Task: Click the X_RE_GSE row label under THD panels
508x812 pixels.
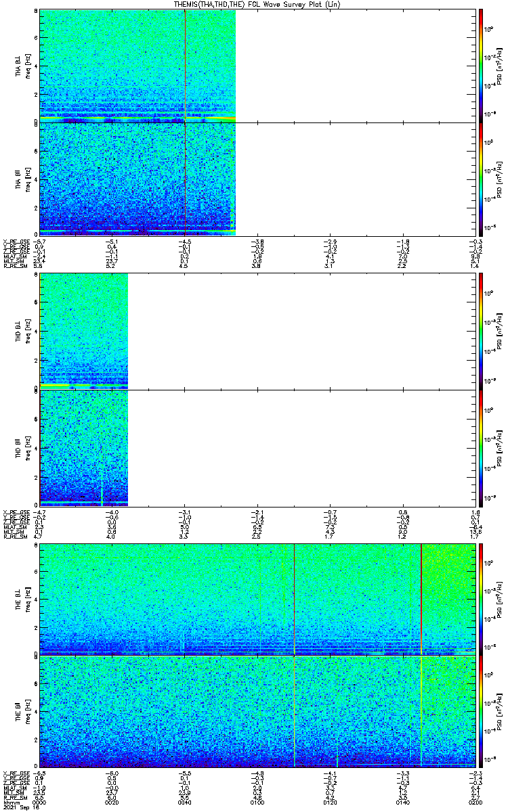Action: [16, 512]
